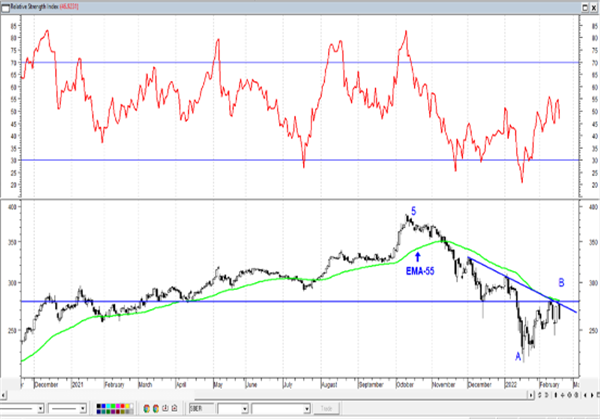Viewport: 600px width, 419px height.
Task: Maximize the Relative Strength Index pane
Action: (585, 7)
